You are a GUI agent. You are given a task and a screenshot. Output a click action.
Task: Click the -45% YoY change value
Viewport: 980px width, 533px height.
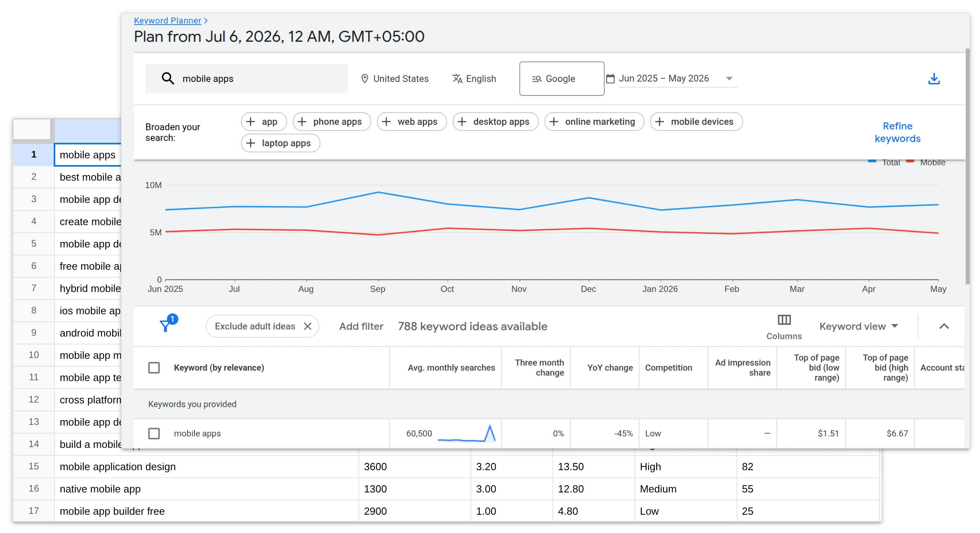623,434
